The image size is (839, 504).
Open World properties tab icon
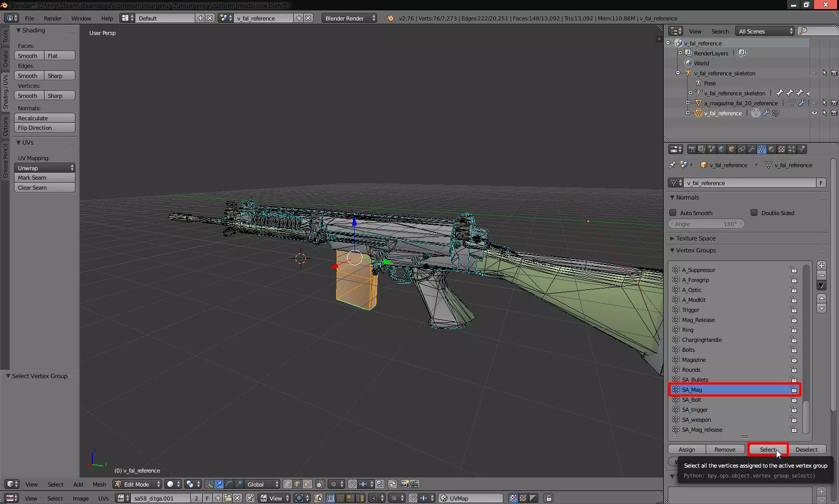tap(722, 149)
